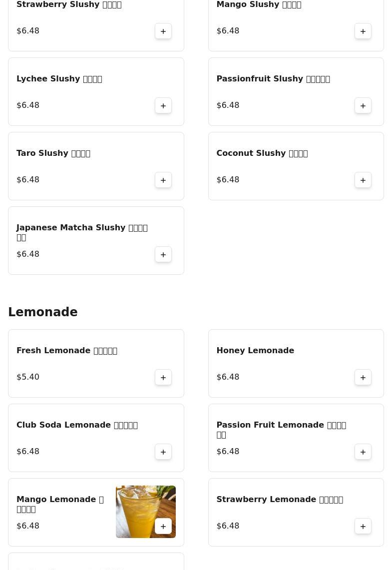
Task: Open Fresh Lemonade item details
Action: tap(67, 351)
